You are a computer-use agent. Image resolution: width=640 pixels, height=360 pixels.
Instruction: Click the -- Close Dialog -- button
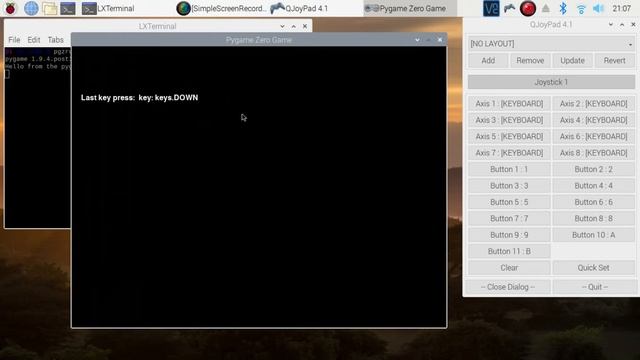[x=508, y=287]
